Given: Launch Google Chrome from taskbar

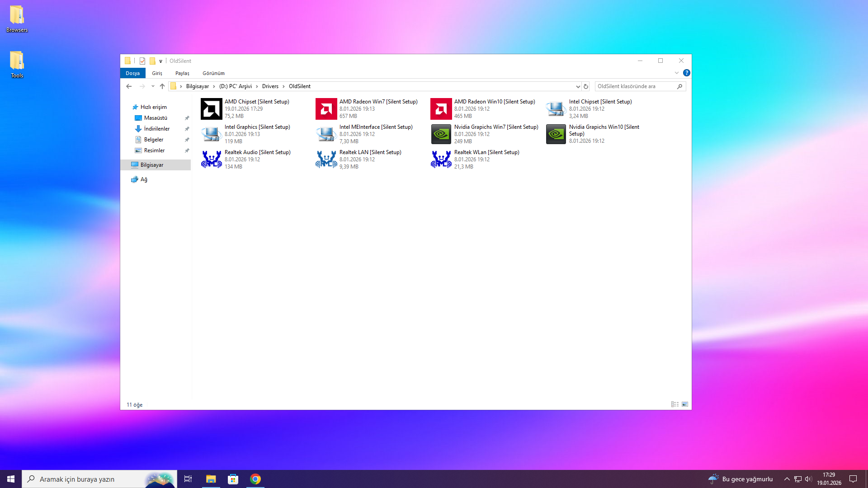Looking at the screenshot, I should (255, 479).
